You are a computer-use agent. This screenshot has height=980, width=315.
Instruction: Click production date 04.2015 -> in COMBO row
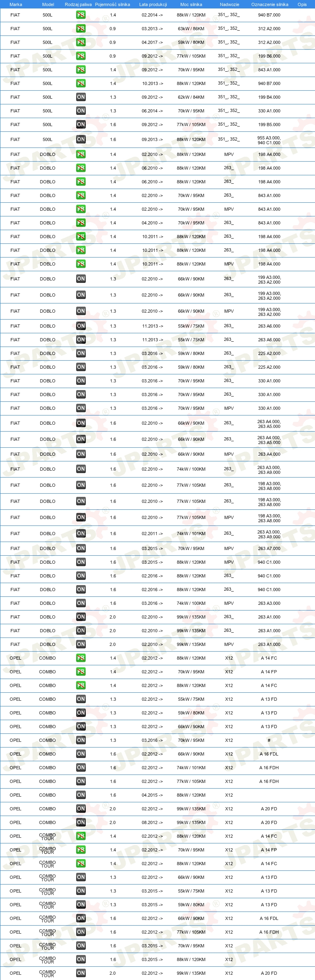tap(152, 795)
